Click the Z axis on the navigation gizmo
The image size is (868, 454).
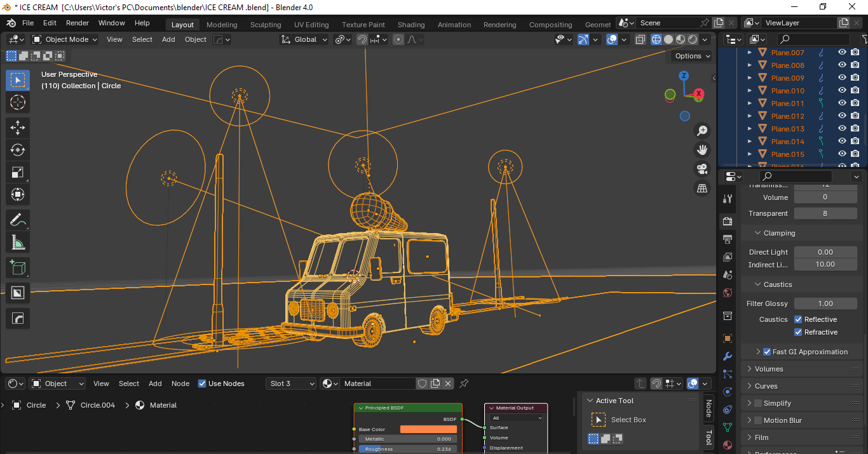tap(684, 76)
